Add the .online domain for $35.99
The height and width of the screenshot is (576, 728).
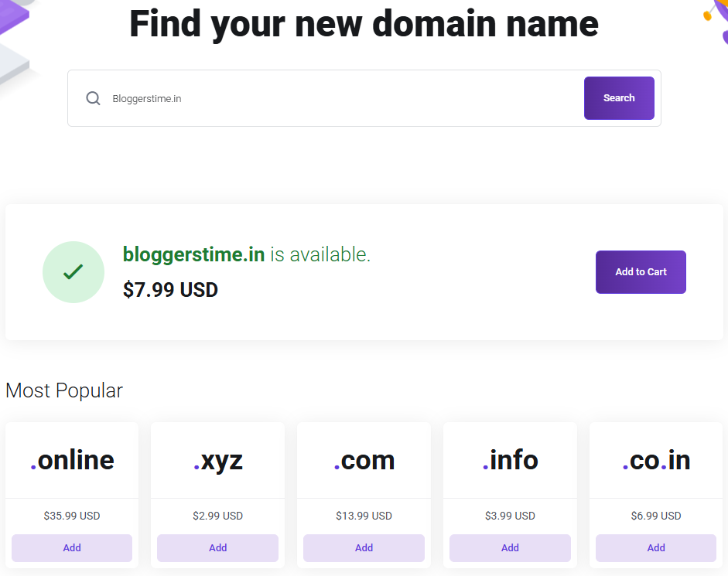pos(71,547)
